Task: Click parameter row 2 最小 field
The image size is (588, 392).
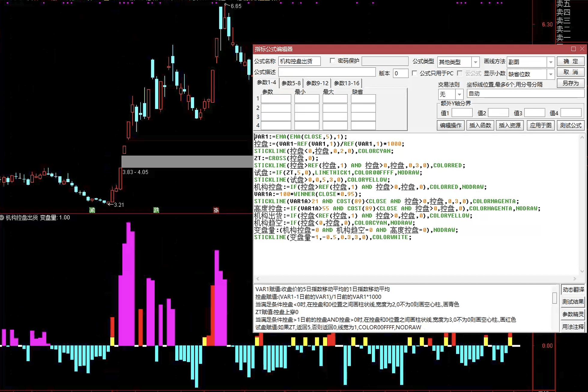Action: [307, 108]
